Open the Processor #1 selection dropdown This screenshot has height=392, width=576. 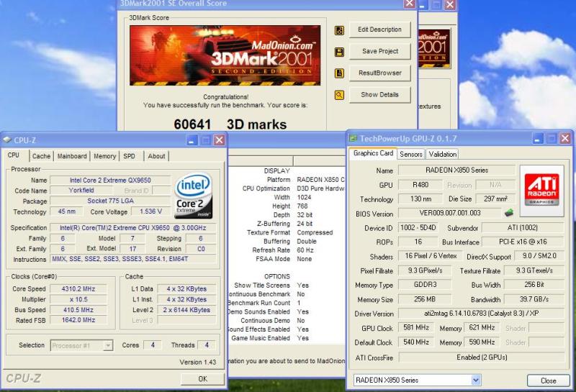pyautogui.click(x=108, y=346)
